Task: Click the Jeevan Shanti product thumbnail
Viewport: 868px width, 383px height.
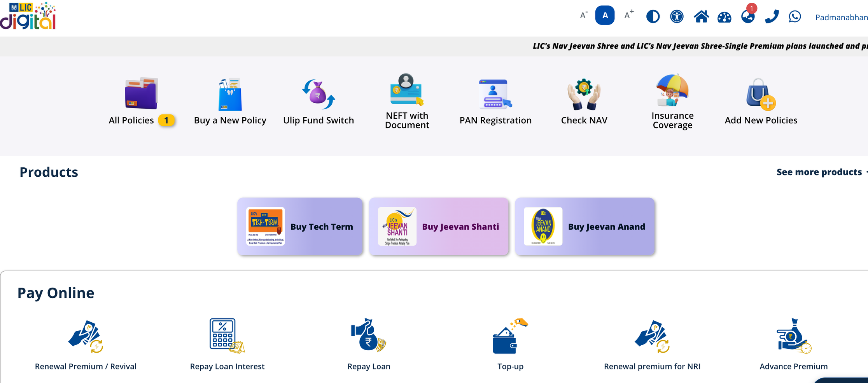Action: tap(397, 227)
